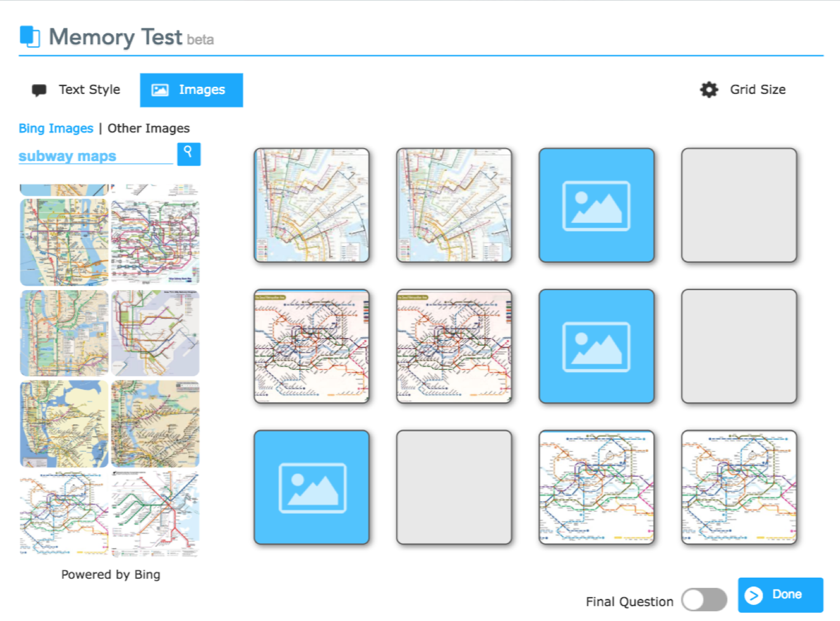Focus the subway maps search field
This screenshot has width=840, height=621.
96,155
